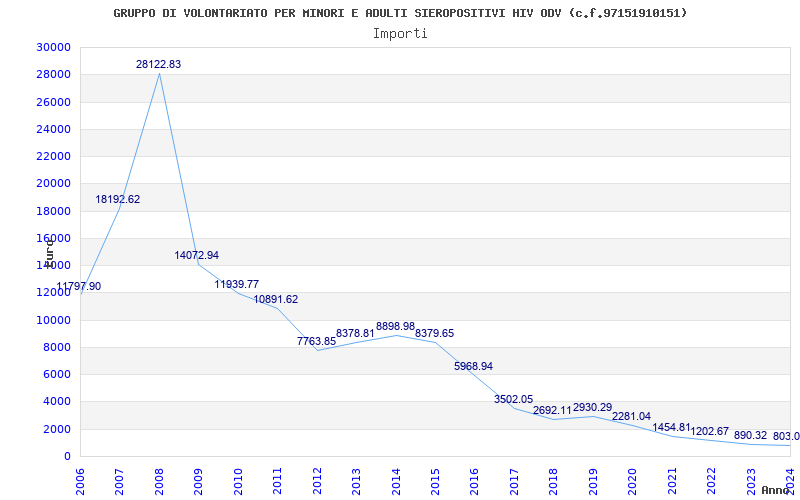Click the 4000 y-axis tick label
The image size is (800, 500).
[x=56, y=402]
